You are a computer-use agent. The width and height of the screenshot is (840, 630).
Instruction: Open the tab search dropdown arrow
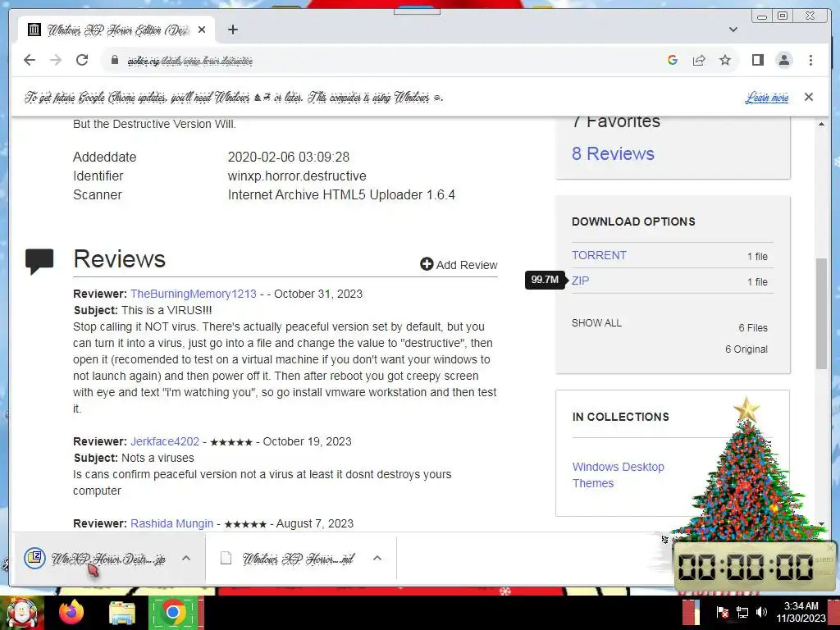tap(733, 30)
